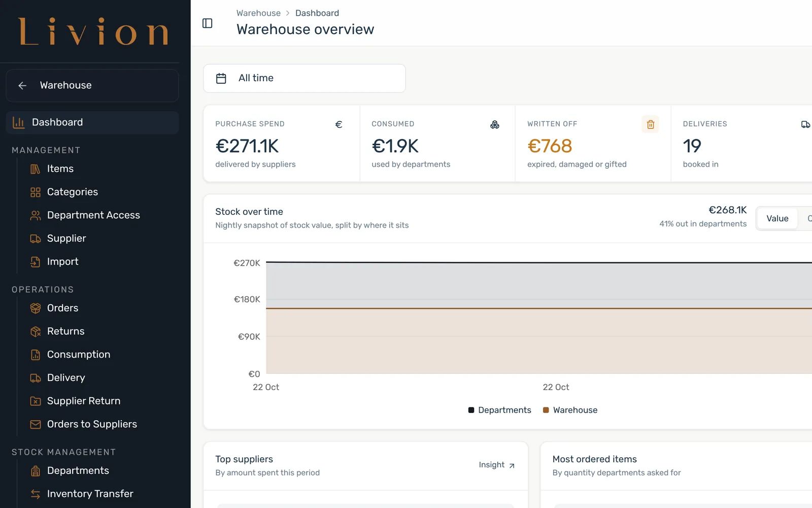Click the Livion logo
812x508 pixels.
click(93, 31)
